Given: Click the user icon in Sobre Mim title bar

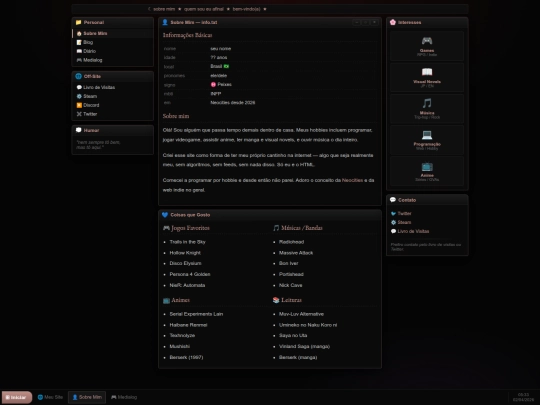Looking at the screenshot, I should (165, 22).
